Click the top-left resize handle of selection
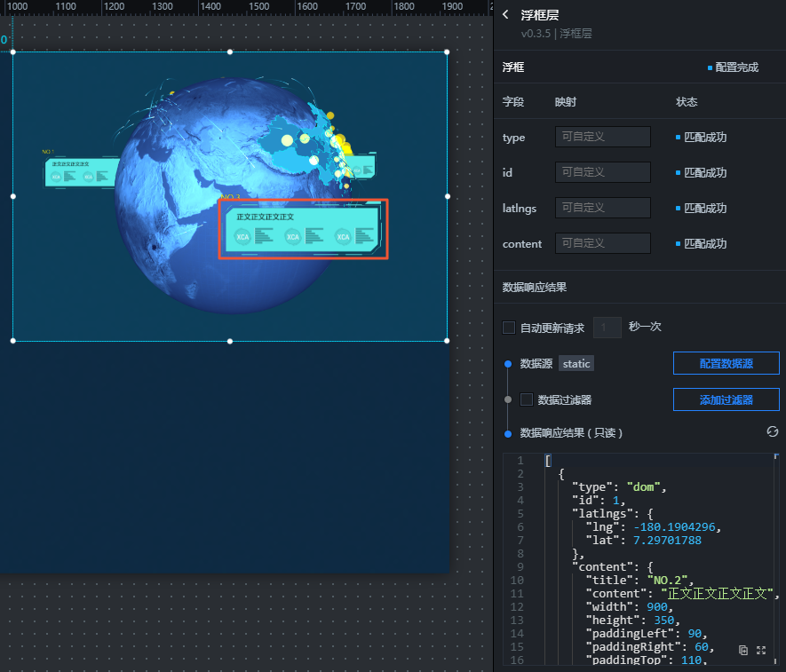786x672 pixels. click(13, 52)
